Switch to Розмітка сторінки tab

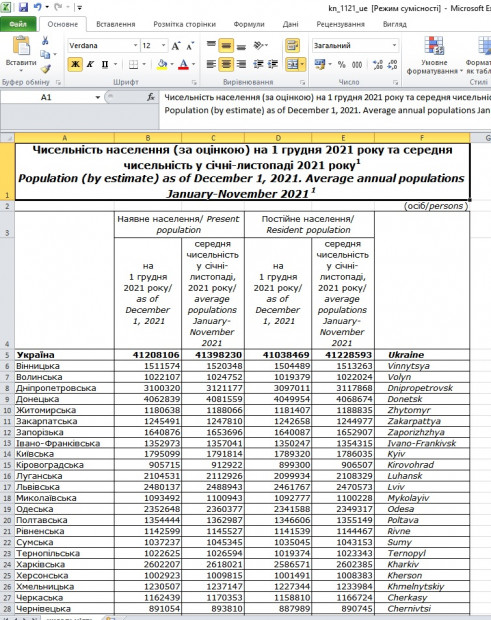click(x=185, y=24)
